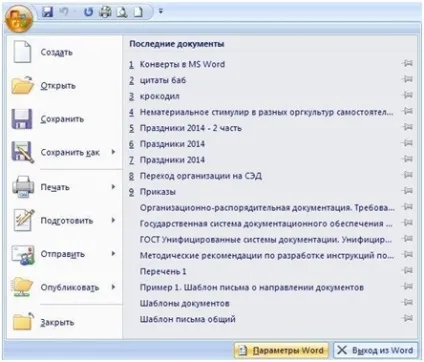The image size is (424, 362).
Task: Click the Отправить envelope icon
Action: tap(23, 254)
